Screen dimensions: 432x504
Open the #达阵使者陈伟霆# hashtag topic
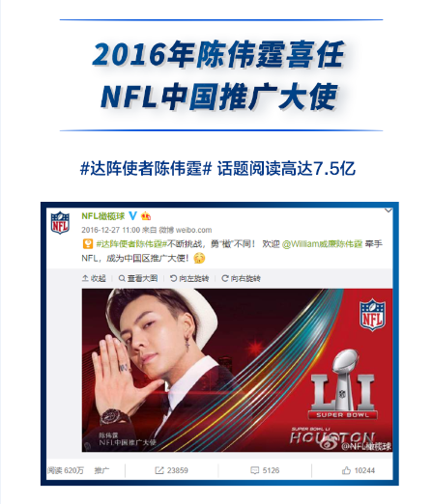(x=131, y=244)
